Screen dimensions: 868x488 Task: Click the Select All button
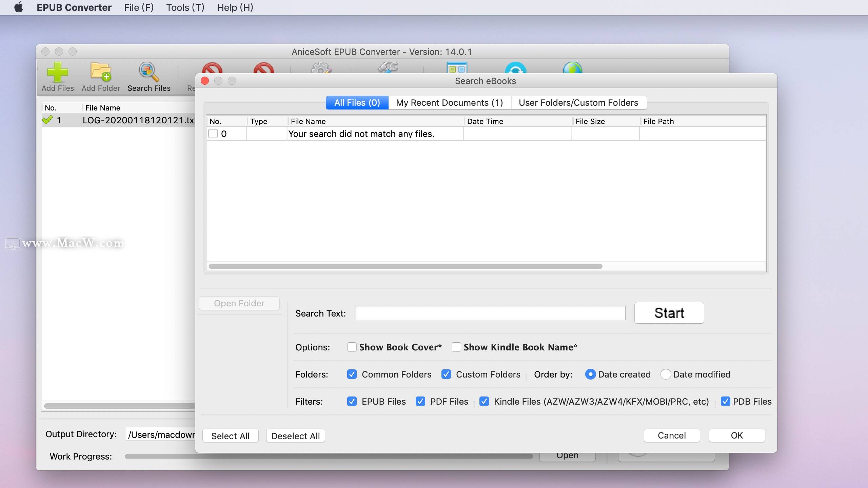click(231, 435)
